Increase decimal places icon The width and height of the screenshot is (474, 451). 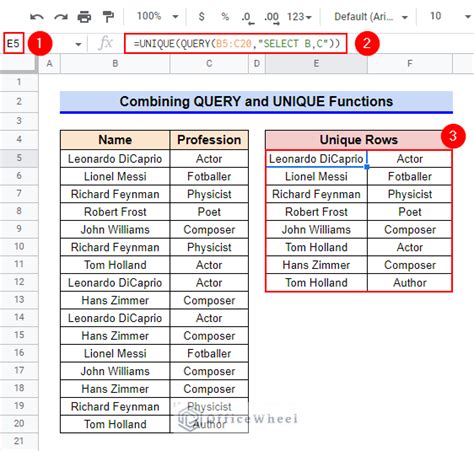[271, 18]
